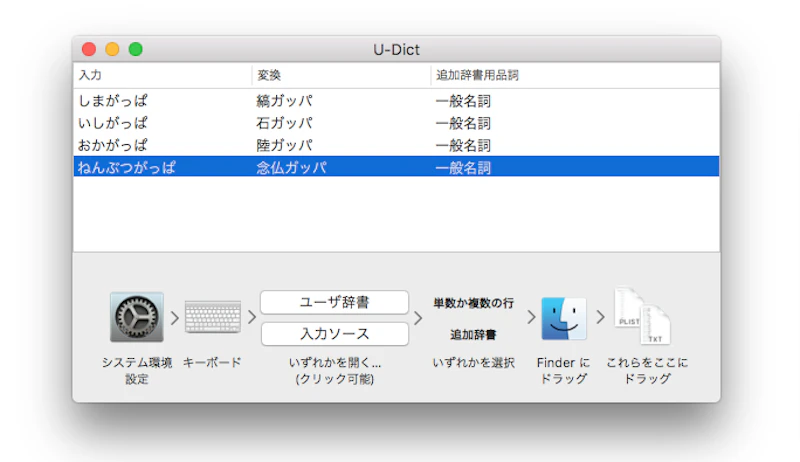800x462 pixels.
Task: Click the 縞ガッパ conversion cell
Action: pyautogui.click(x=284, y=101)
